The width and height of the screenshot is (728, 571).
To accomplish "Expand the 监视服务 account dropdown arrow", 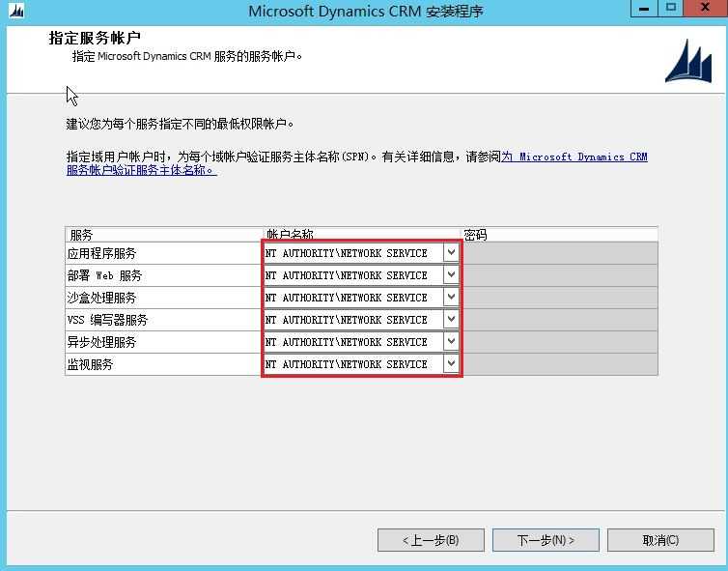I will 451,364.
